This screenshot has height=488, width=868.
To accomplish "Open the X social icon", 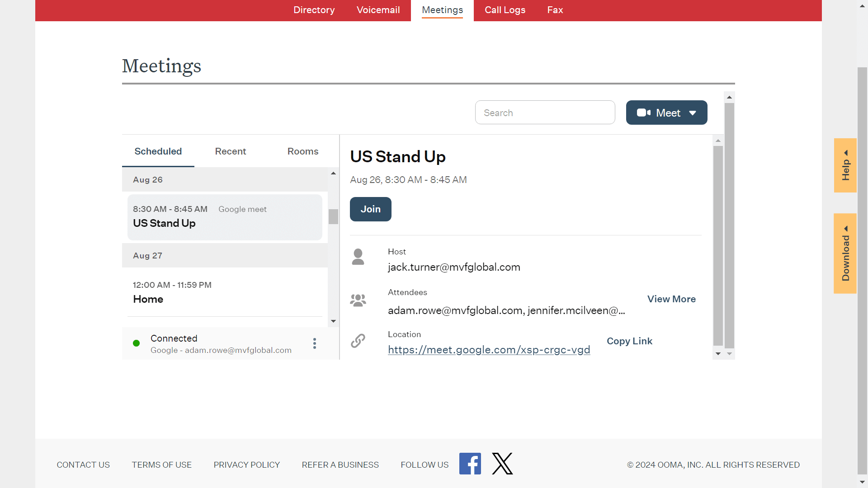I will pos(502,464).
